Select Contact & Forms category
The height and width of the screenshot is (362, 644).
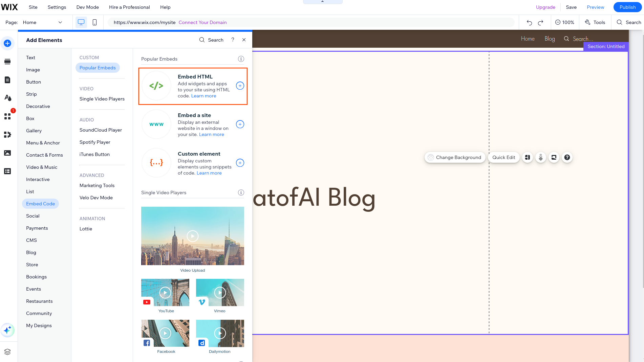pos(44,155)
